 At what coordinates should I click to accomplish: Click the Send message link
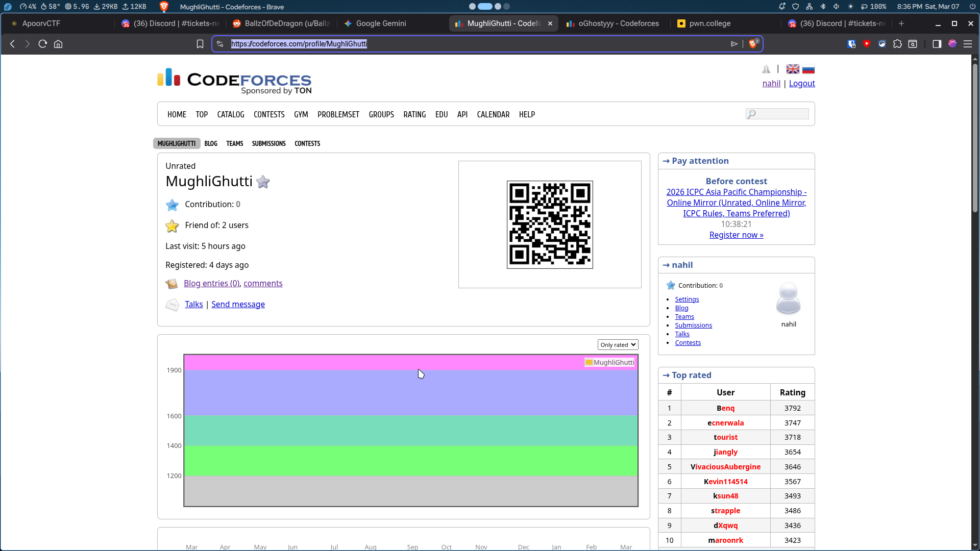[238, 304]
